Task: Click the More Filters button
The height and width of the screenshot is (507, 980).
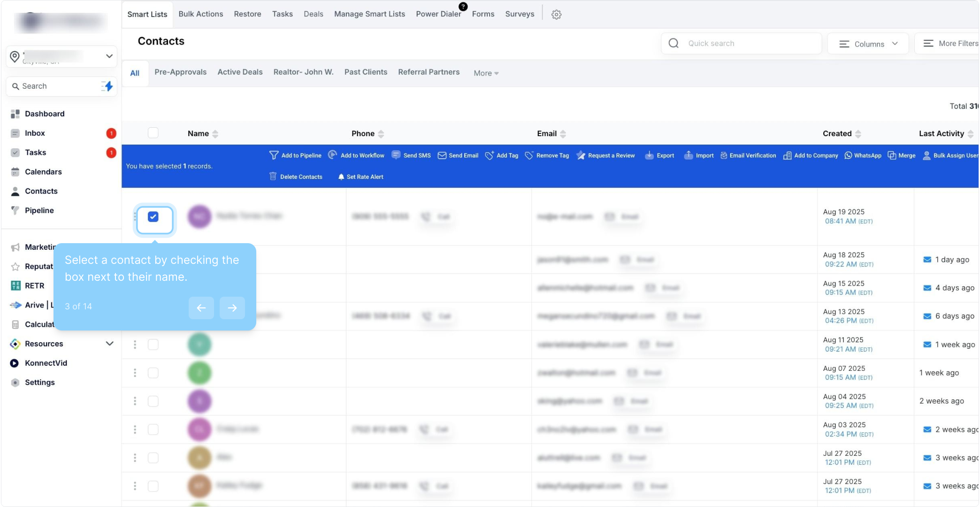Action: tap(950, 44)
